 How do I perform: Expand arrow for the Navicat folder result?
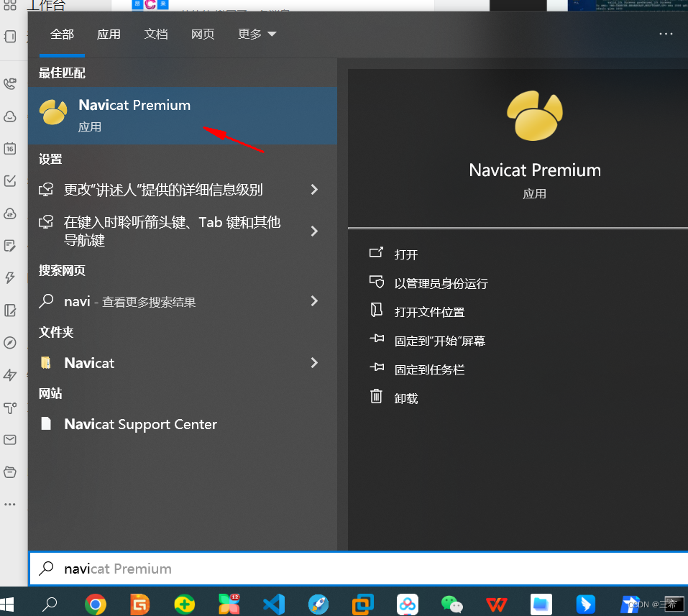pos(314,363)
